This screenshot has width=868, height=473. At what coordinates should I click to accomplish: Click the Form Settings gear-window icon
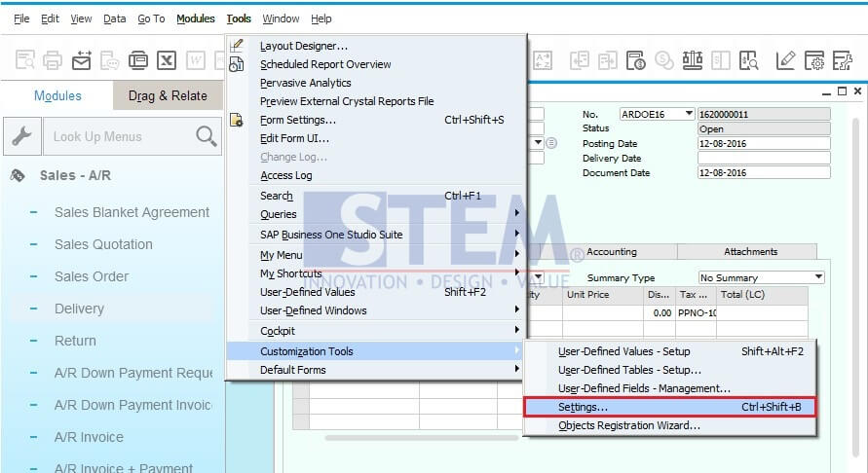[x=814, y=59]
